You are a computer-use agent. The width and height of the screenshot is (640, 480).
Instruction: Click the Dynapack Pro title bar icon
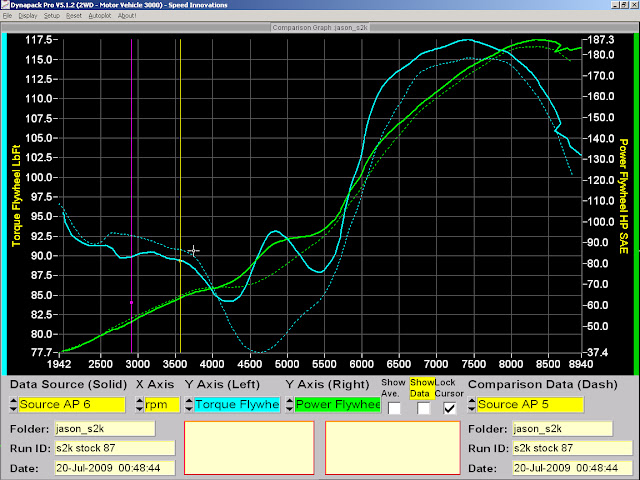[x=7, y=5]
